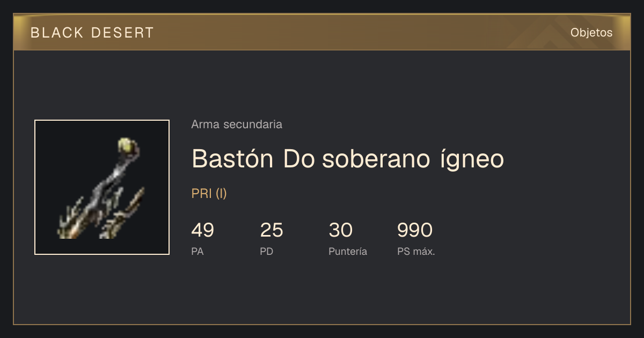
Task: Click the Arma secundaria category label
Action: pyautogui.click(x=237, y=124)
